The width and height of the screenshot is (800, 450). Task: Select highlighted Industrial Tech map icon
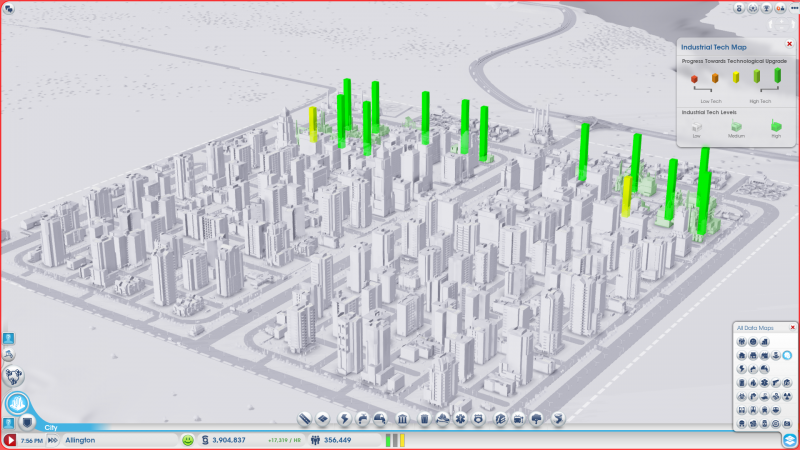[x=787, y=355]
